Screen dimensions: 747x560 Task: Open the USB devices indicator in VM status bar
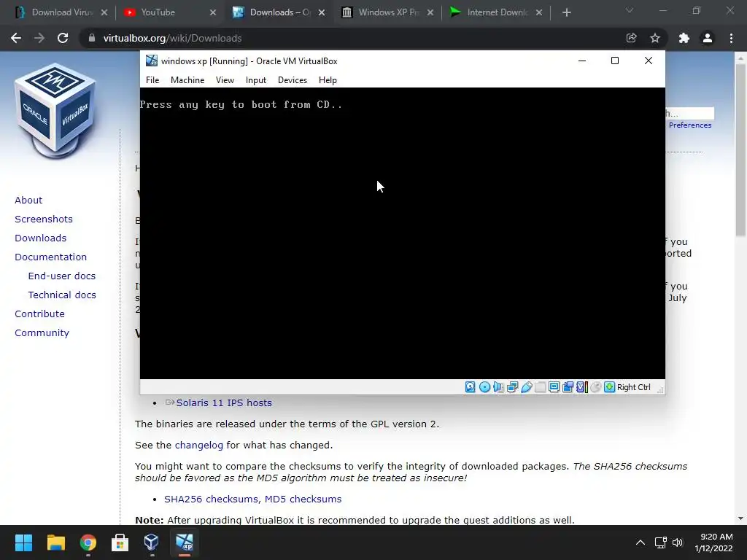coord(527,387)
